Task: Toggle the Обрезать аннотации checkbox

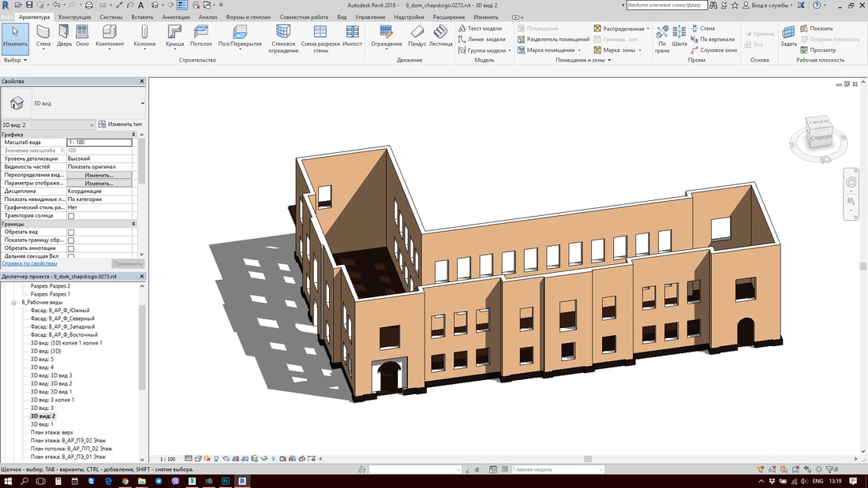Action: click(x=71, y=248)
